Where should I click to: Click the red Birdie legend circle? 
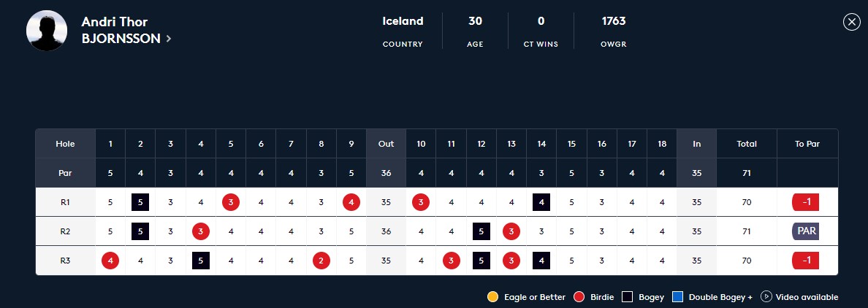(x=579, y=297)
